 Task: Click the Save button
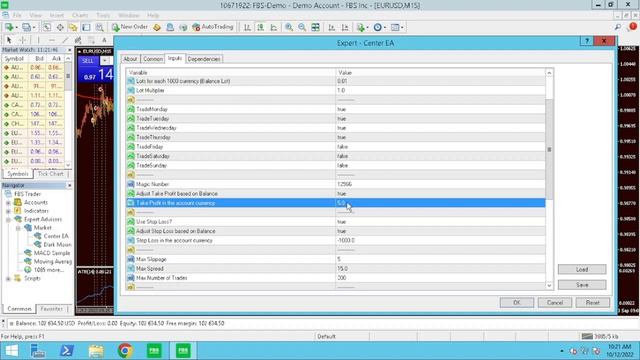tap(582, 285)
